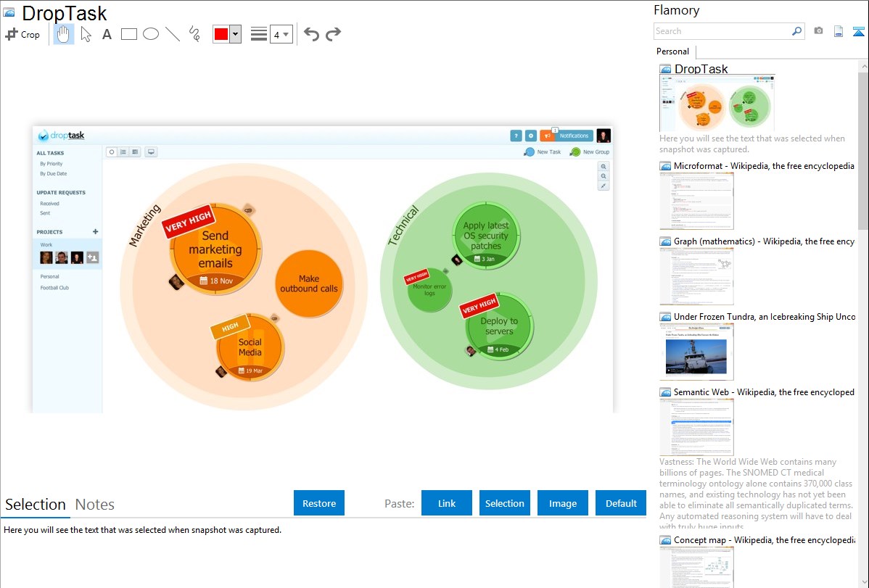Click New Group in DropTask
This screenshot has width=869, height=588.
[590, 152]
